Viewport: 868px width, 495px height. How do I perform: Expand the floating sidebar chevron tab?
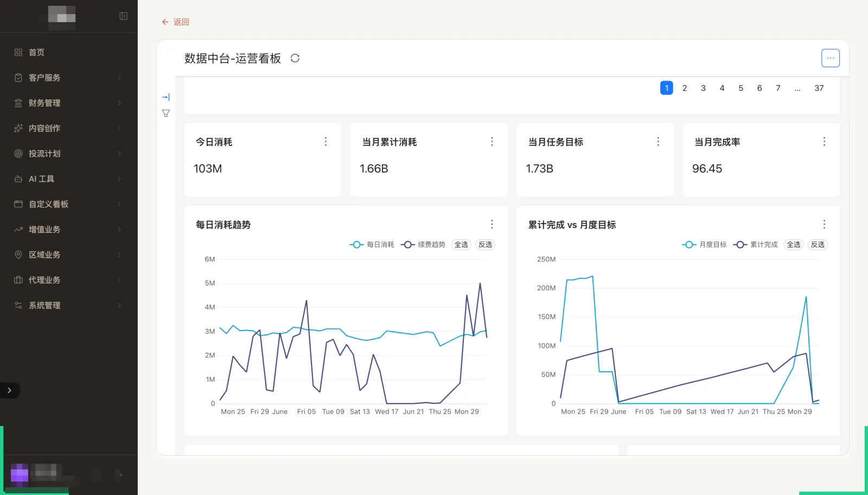click(9, 390)
